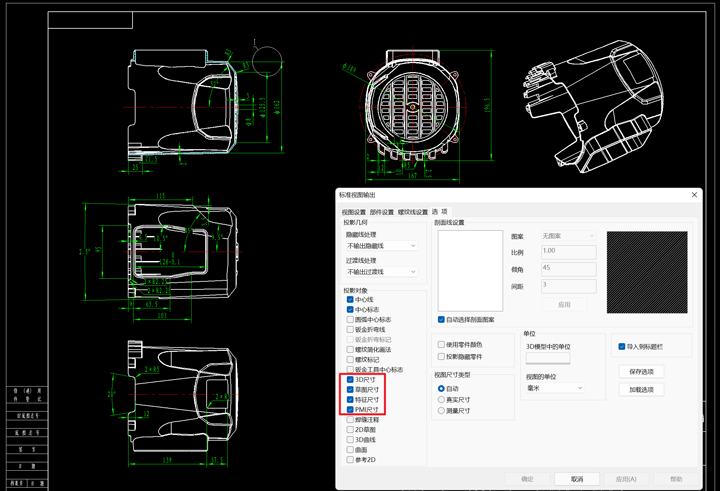The image size is (720, 491).
Task: Select the 真实尺寸 radio button
Action: (x=442, y=399)
